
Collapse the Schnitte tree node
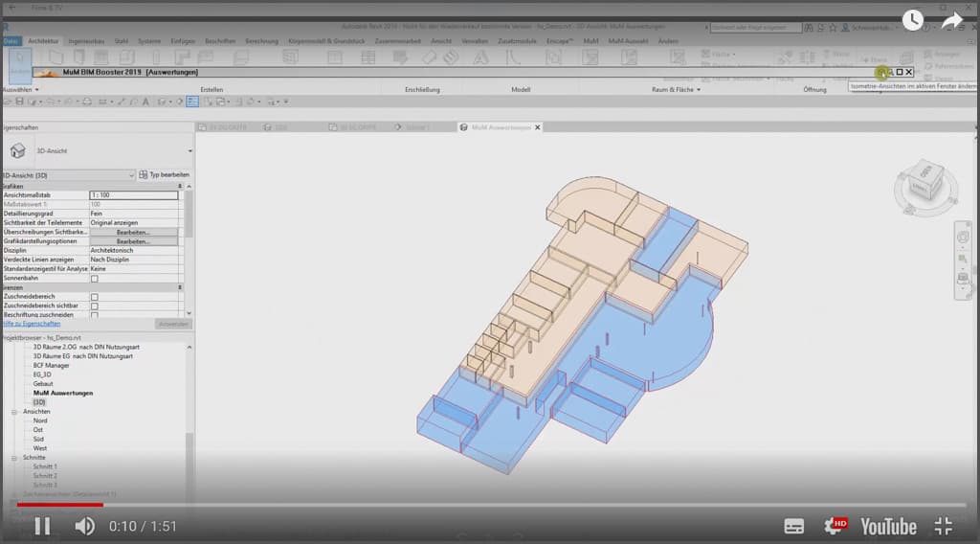[14, 458]
